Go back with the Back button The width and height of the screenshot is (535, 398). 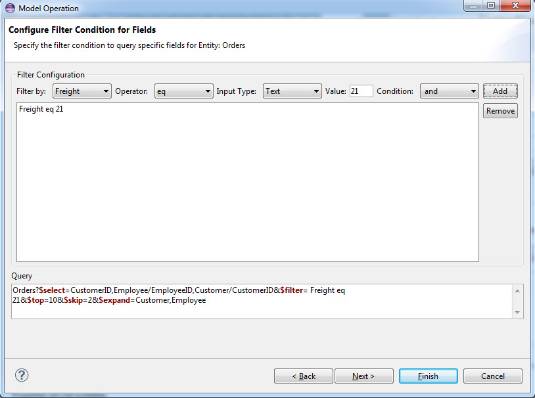tap(303, 376)
